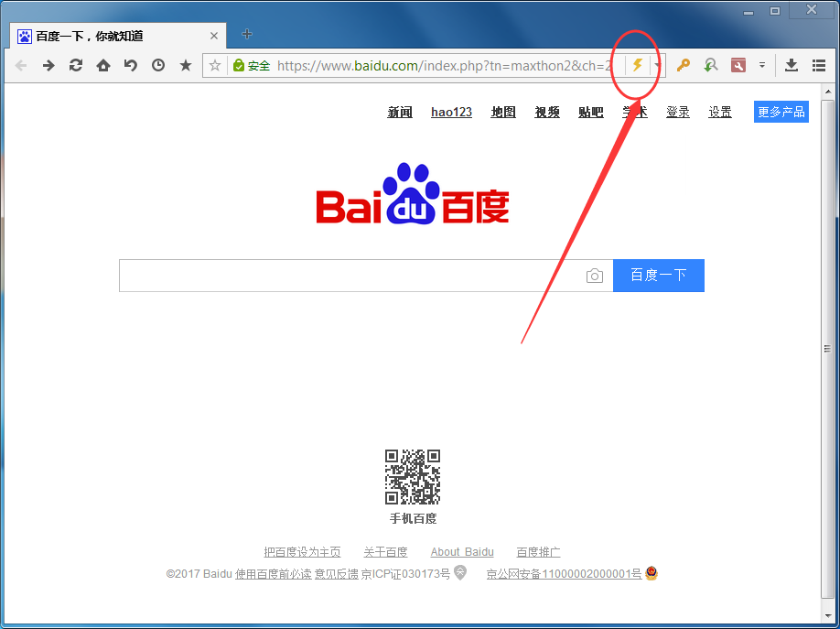Image resolution: width=840 pixels, height=629 pixels.
Task: Click 把百度设为主页 in the footer
Action: tap(302, 552)
